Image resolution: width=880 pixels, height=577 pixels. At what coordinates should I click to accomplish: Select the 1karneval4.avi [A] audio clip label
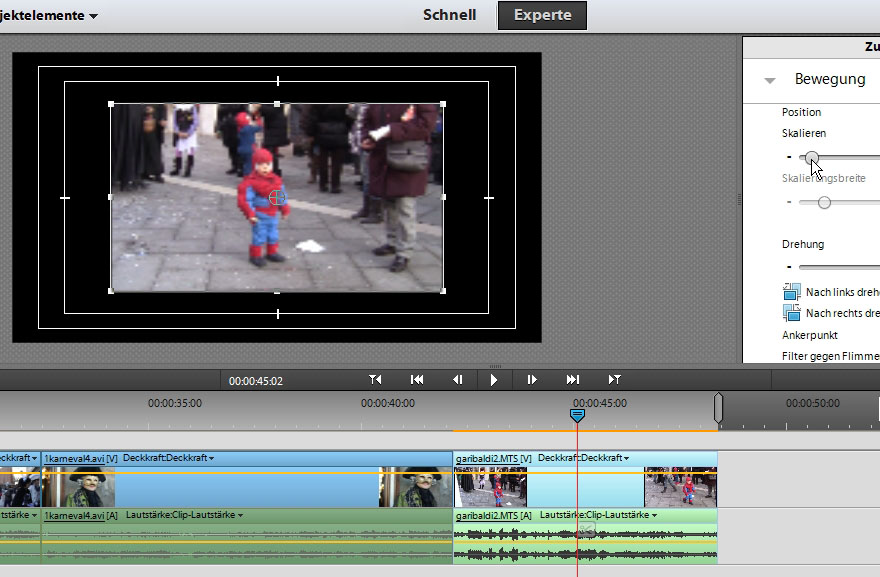(x=80, y=515)
